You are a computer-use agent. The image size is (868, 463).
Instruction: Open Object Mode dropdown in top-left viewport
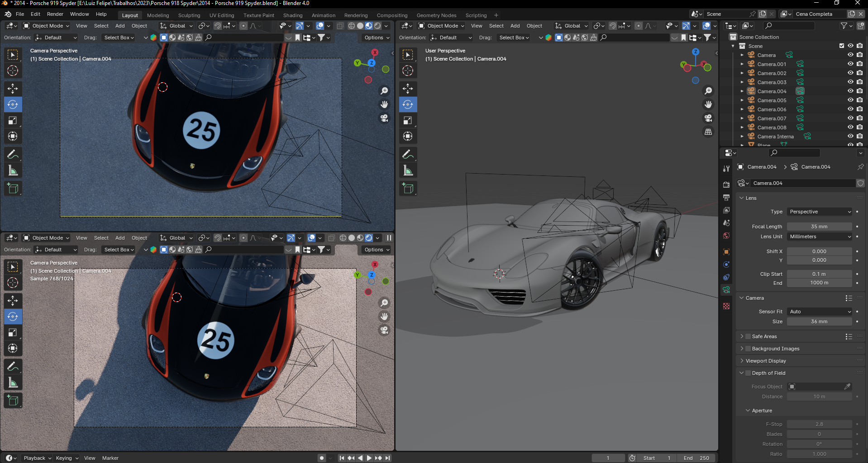click(x=46, y=26)
